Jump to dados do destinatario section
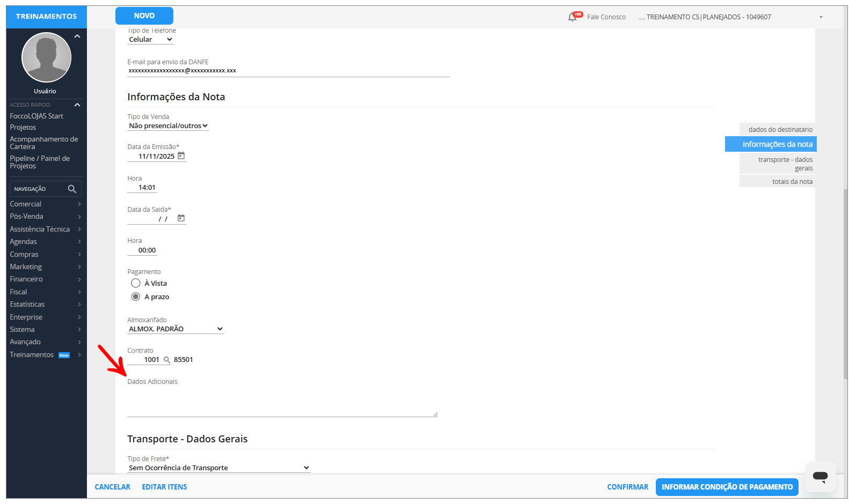The image size is (849, 504). click(778, 130)
